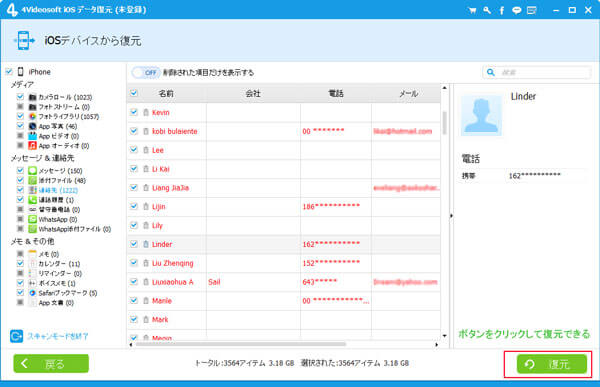
Task: Sort by the 名前 column header
Action: pos(166,93)
